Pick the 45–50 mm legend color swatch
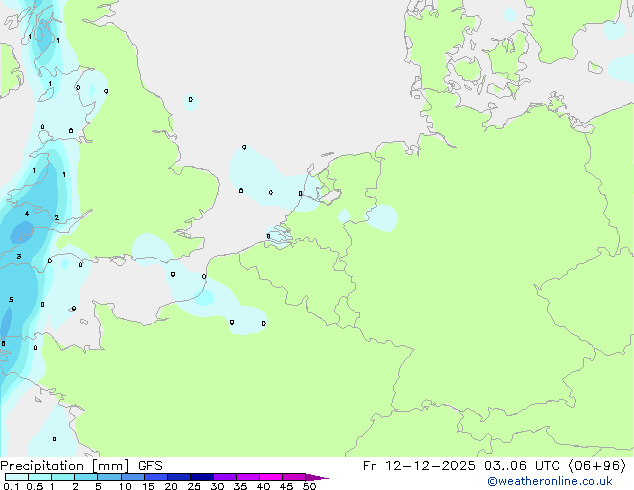Screen dimensions: 634x490 click(294, 477)
